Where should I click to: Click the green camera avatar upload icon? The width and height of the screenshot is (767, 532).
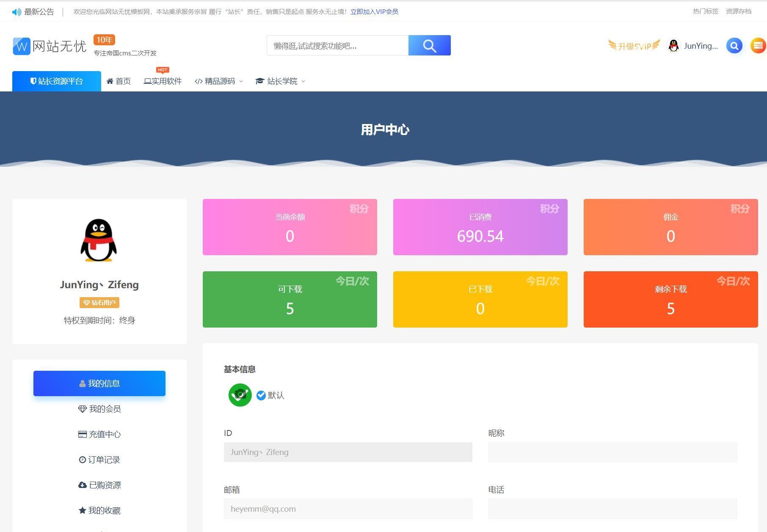coord(240,395)
